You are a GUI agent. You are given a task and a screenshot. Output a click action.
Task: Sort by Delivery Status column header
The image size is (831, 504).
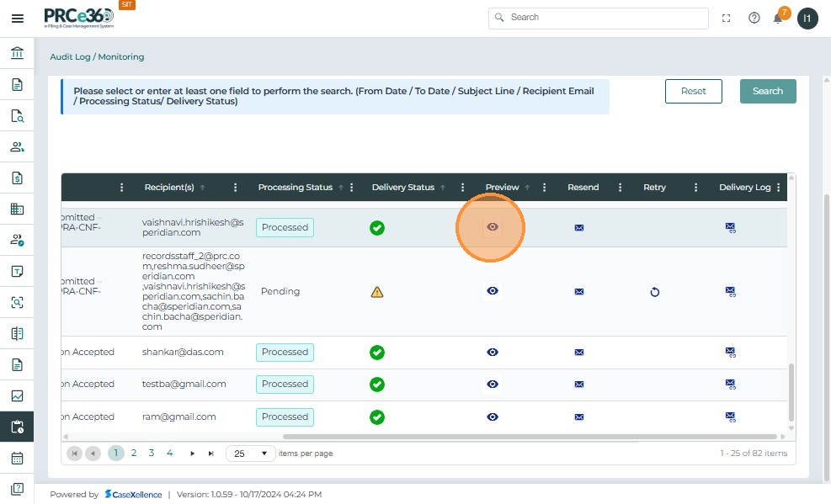pyautogui.click(x=403, y=188)
